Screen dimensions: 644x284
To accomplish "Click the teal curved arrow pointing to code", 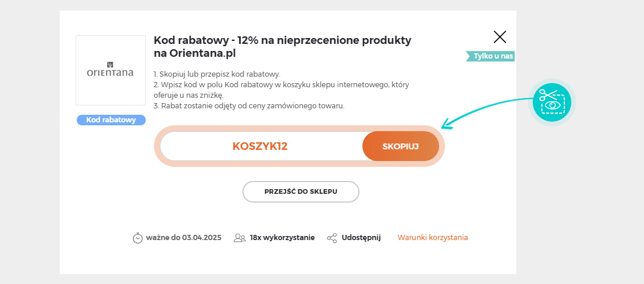I will point(487,112).
